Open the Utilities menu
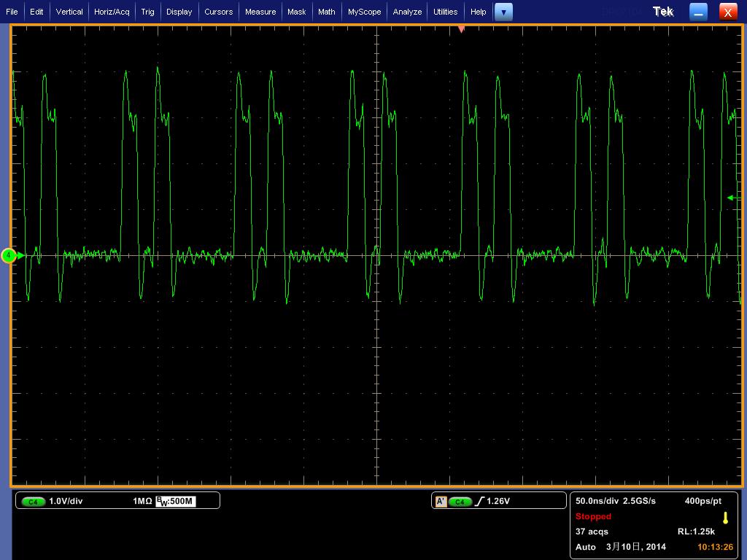The image size is (747, 560). point(446,12)
